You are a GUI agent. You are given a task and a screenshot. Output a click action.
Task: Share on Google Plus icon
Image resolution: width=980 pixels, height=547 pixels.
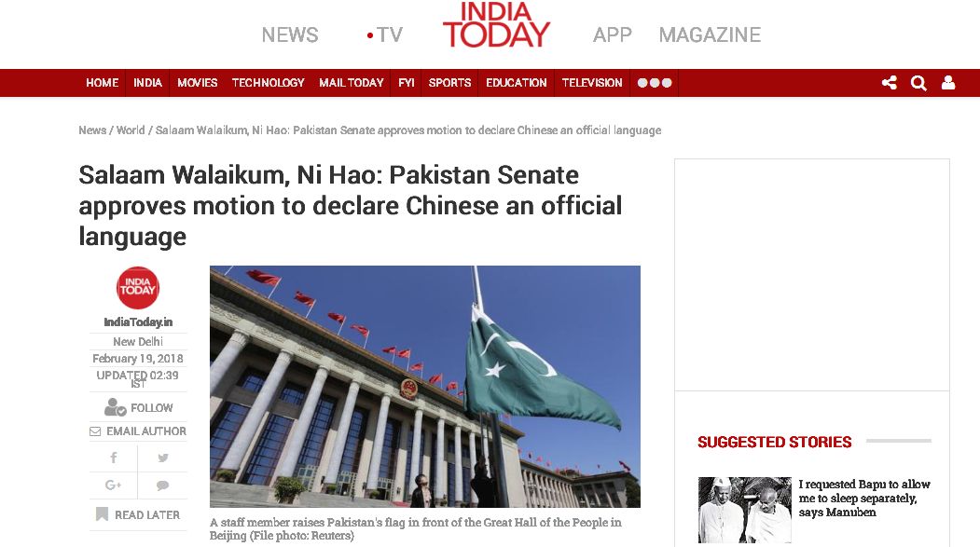(113, 485)
